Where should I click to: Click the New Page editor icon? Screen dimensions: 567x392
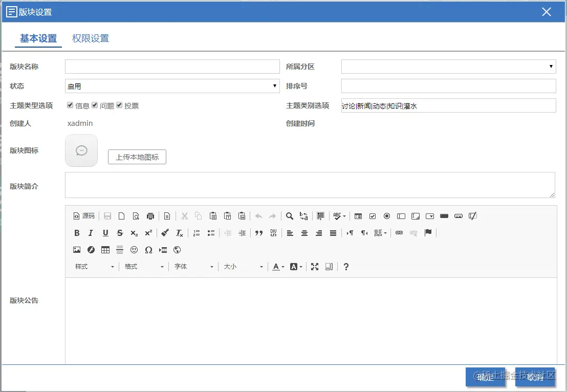coord(121,216)
